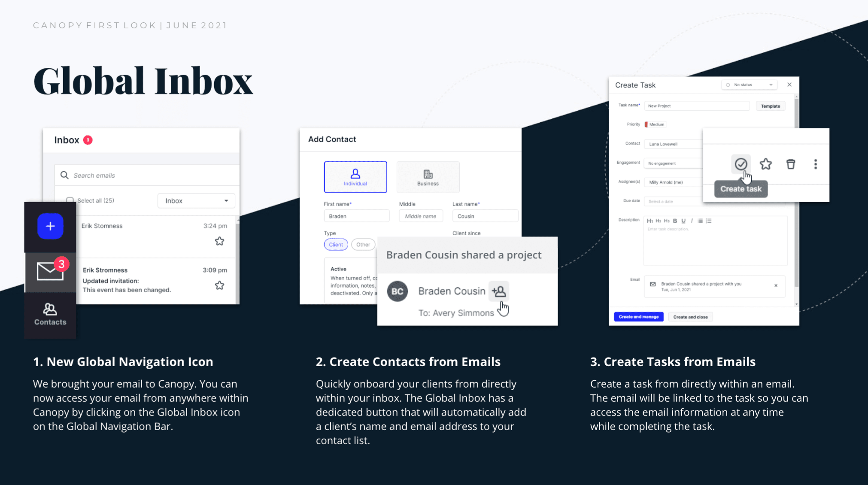The image size is (868, 485).
Task: Select the Client type radio button
Action: pos(336,244)
